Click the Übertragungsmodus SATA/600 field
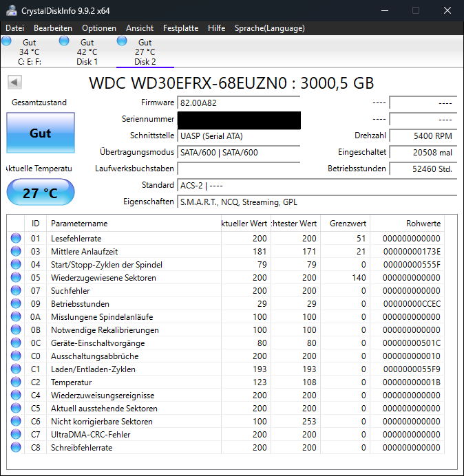This screenshot has height=476, width=464. pos(238,152)
